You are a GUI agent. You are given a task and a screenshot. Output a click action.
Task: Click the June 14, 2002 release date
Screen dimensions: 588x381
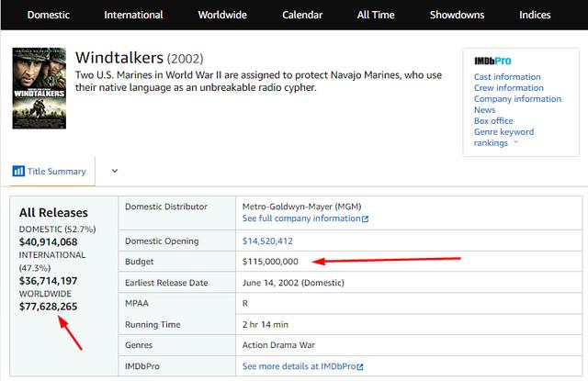pos(293,283)
